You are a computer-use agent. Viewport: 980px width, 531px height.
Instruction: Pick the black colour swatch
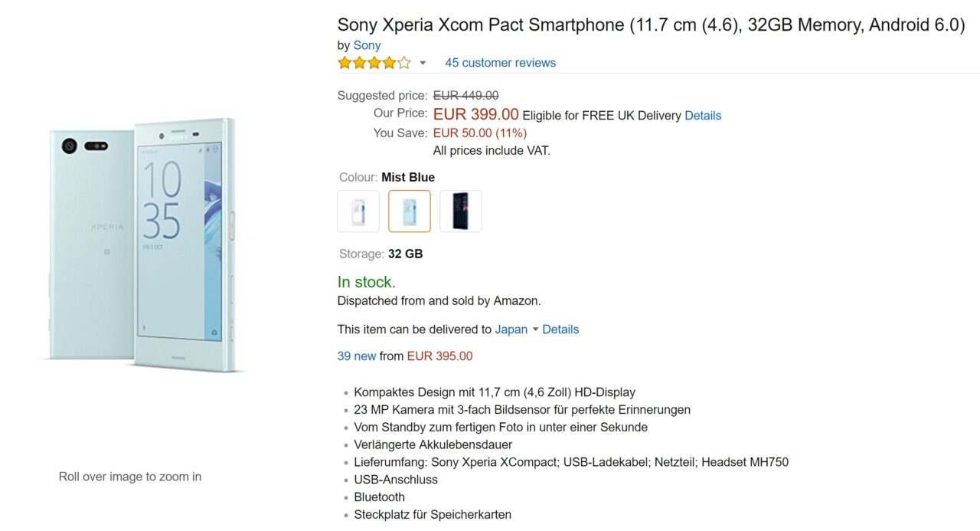(x=461, y=211)
